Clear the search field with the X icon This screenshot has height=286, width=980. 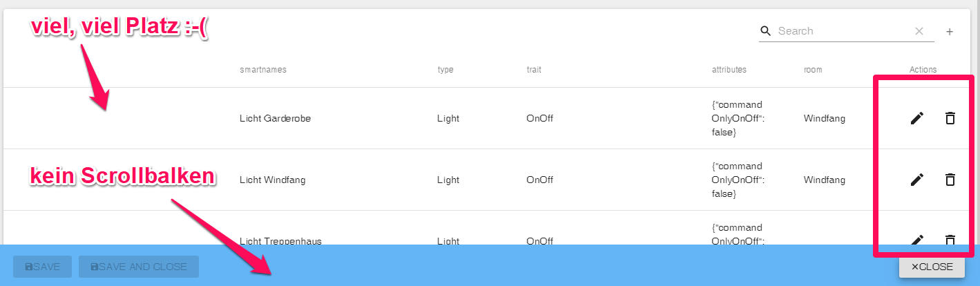[919, 31]
